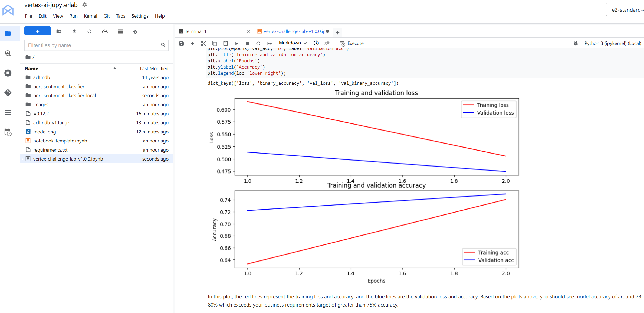Click the blue new launcher button
This screenshot has height=313, width=644.
pos(38,31)
